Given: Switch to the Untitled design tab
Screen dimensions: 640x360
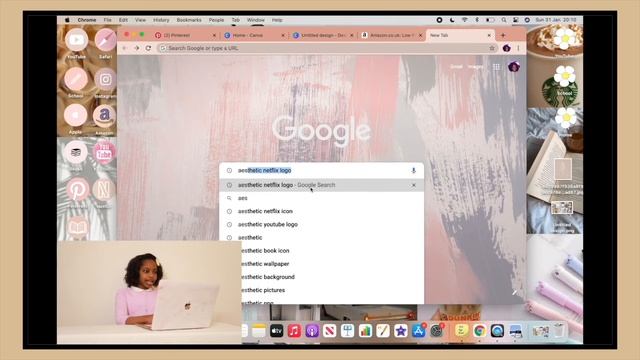Looking at the screenshot, I should 322,36.
